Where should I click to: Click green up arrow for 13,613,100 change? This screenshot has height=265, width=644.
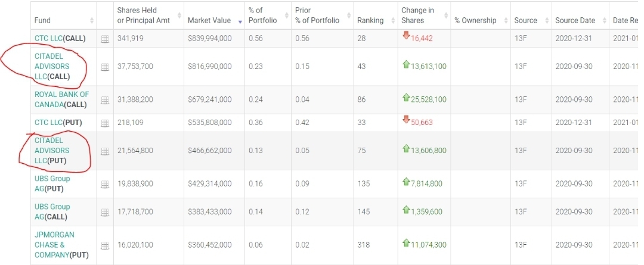(406, 65)
